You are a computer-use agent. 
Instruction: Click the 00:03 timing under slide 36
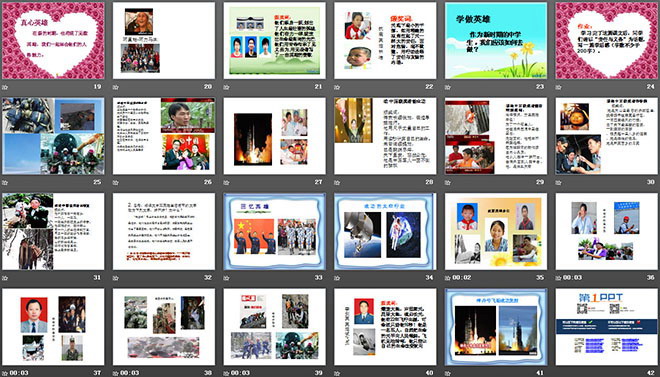pos(572,278)
